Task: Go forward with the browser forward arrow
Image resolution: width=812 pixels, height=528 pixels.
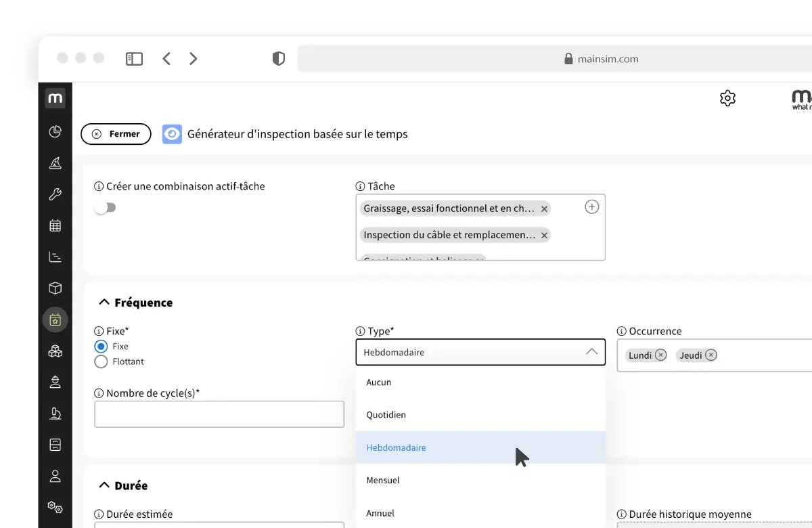Action: coord(194,59)
